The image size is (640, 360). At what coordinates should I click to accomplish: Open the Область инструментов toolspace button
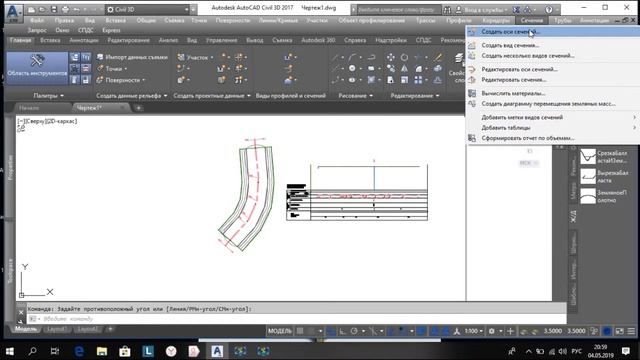tap(37, 67)
